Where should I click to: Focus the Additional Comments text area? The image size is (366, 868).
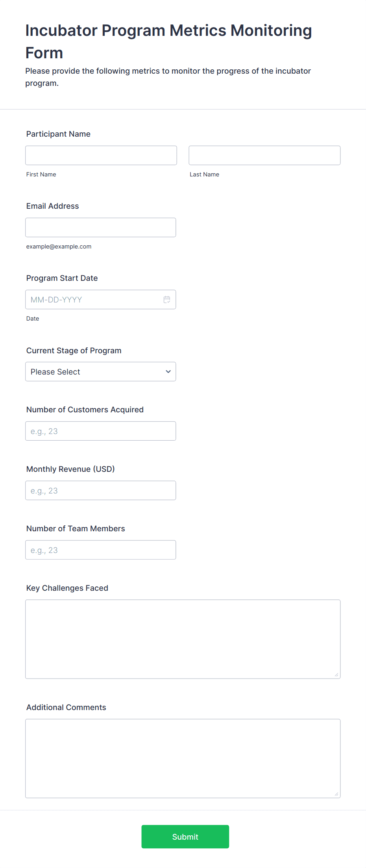pos(183,759)
